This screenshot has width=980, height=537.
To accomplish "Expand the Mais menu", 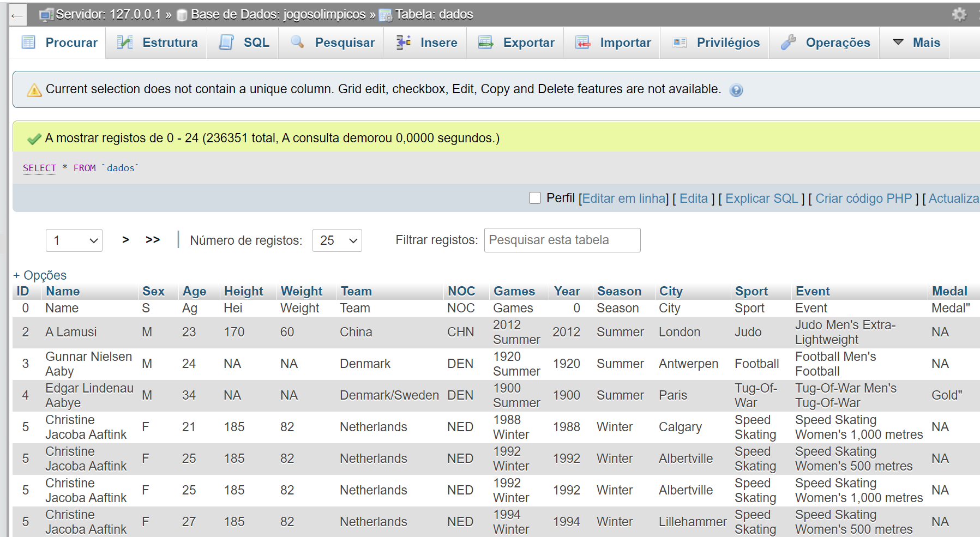I will point(916,43).
